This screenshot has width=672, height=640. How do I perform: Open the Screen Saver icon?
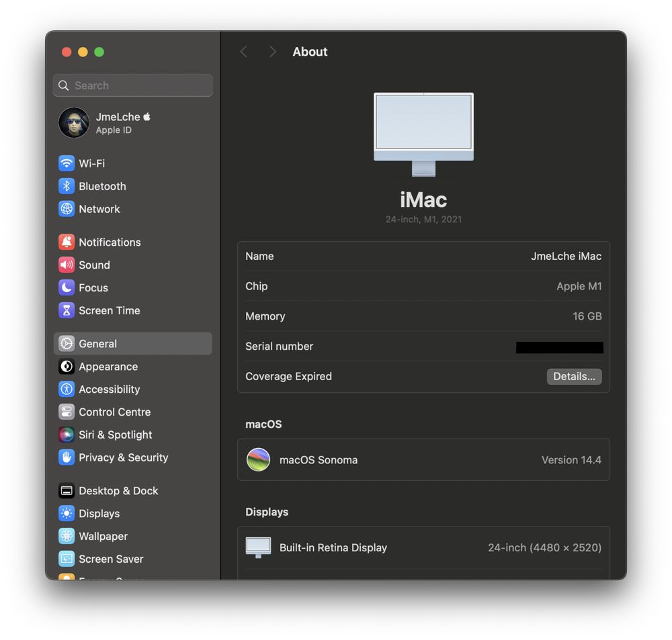point(67,559)
